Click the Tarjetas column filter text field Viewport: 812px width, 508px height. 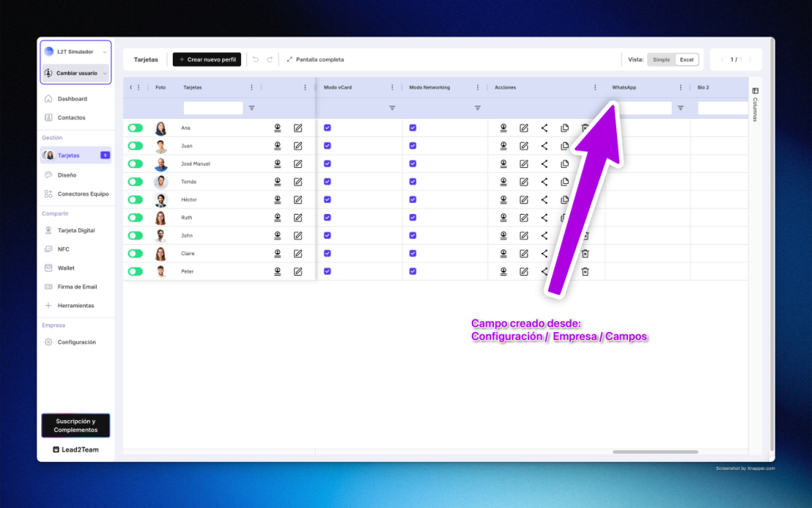pos(213,108)
